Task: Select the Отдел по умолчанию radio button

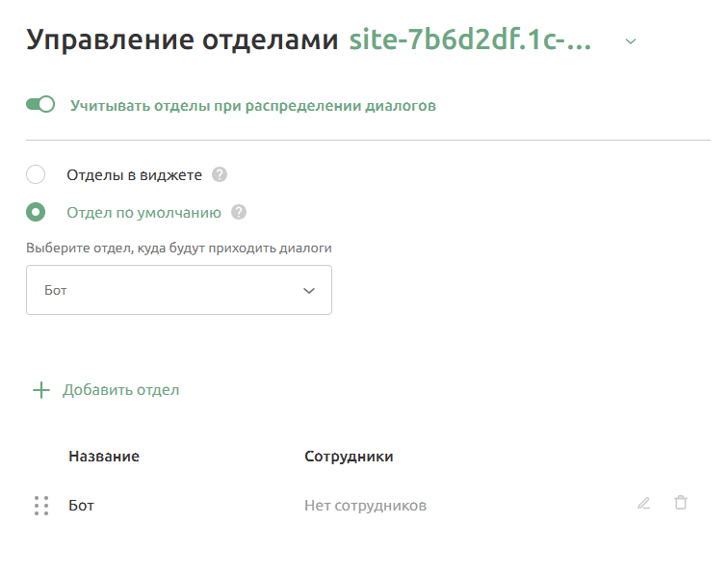Action: 36,213
